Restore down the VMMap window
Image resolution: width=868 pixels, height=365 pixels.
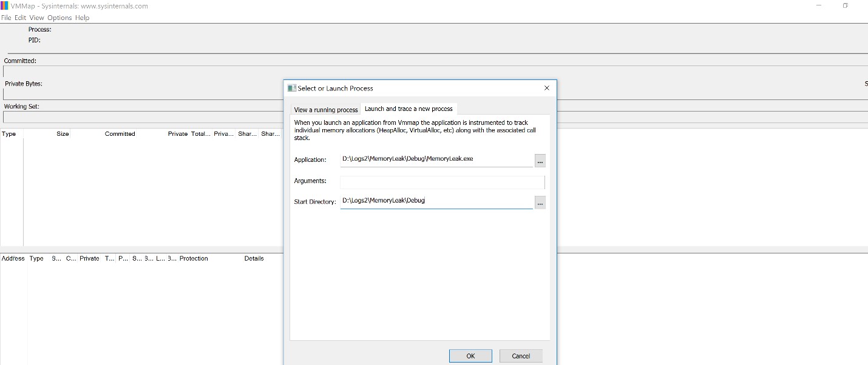click(x=845, y=5)
